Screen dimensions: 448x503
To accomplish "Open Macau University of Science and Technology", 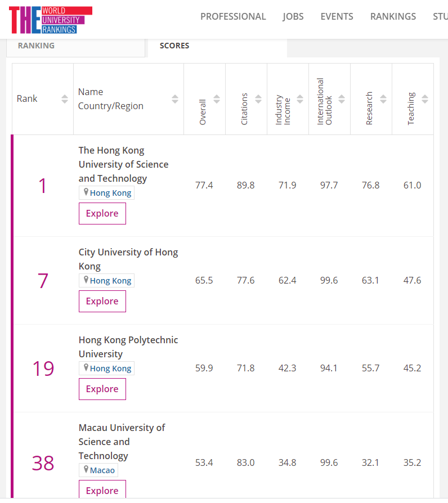I will (122, 442).
